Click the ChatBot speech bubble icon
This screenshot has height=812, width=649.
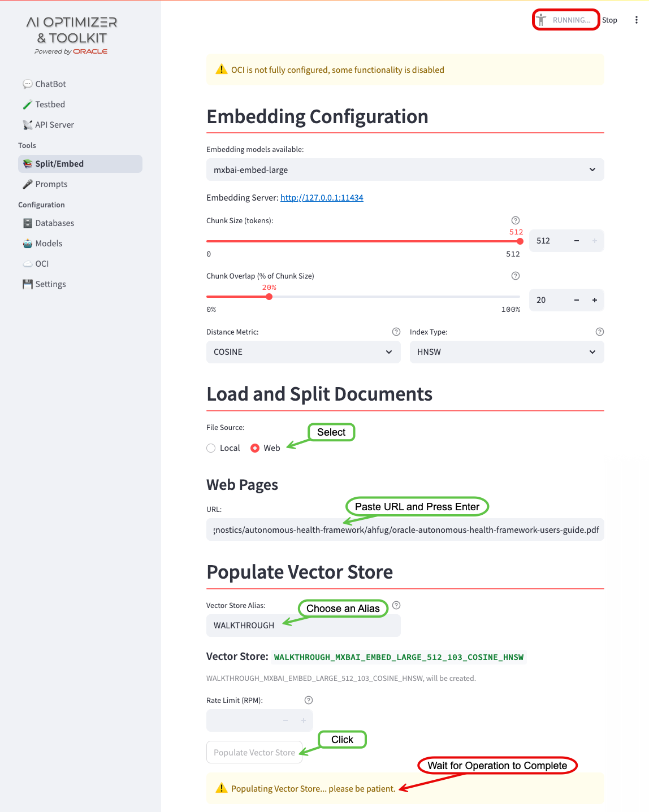pos(27,84)
